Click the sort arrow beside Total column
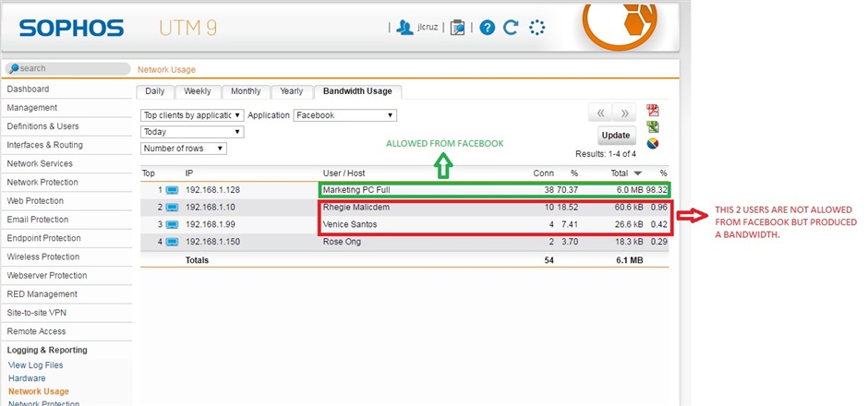Image resolution: width=868 pixels, height=406 pixels. pyautogui.click(x=638, y=173)
